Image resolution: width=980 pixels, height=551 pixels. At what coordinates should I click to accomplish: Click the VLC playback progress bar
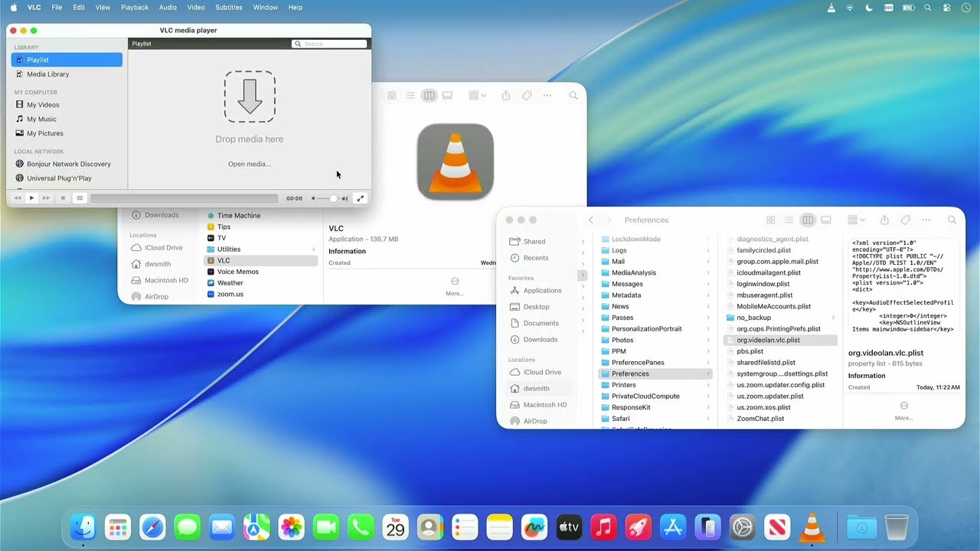[184, 198]
